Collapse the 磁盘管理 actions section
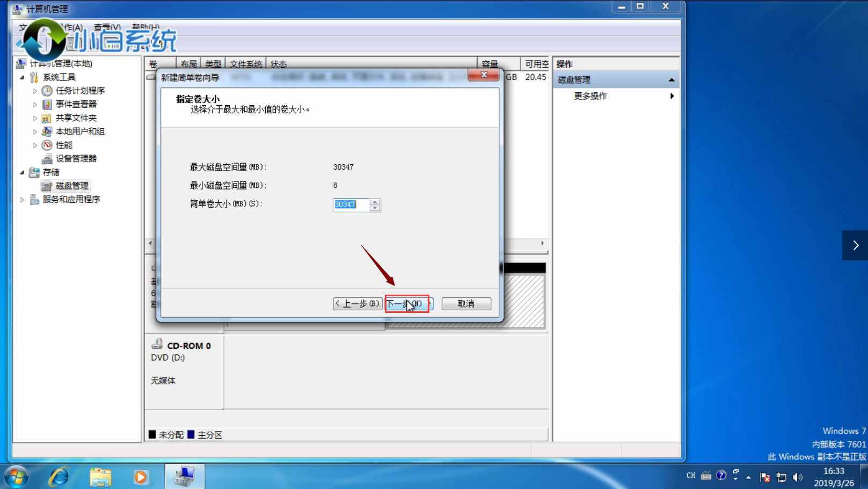This screenshot has height=489, width=868. (671, 80)
